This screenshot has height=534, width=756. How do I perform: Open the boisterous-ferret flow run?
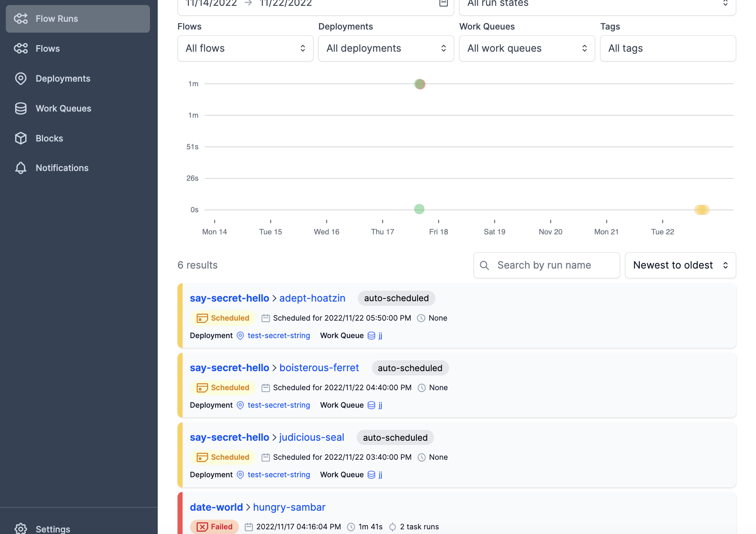319,367
